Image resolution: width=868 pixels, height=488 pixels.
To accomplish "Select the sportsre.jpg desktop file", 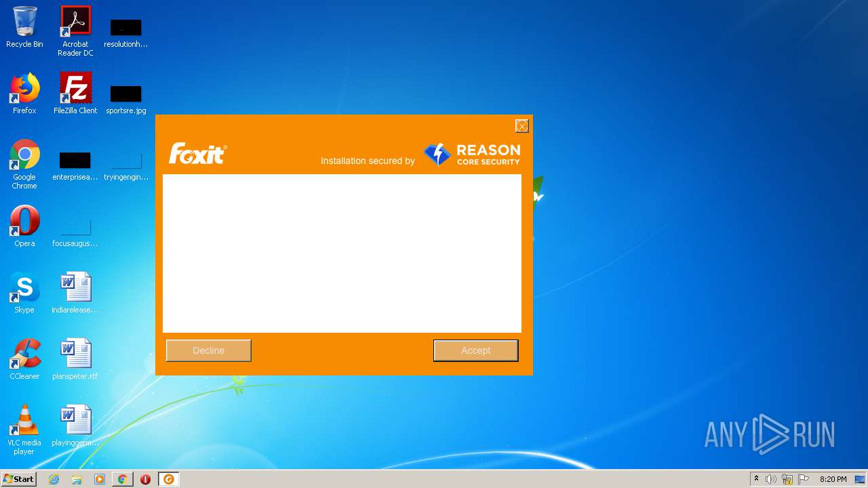I will click(126, 99).
